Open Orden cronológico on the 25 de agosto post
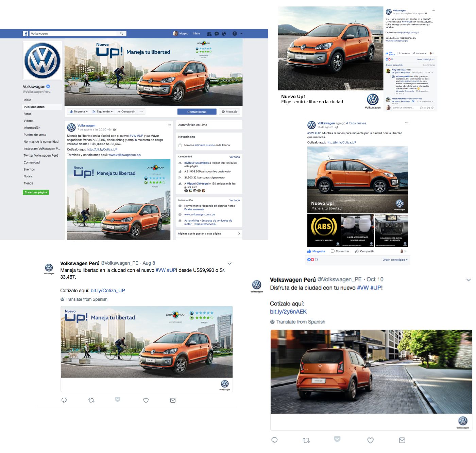The width and height of the screenshot is (476, 453). (x=395, y=260)
